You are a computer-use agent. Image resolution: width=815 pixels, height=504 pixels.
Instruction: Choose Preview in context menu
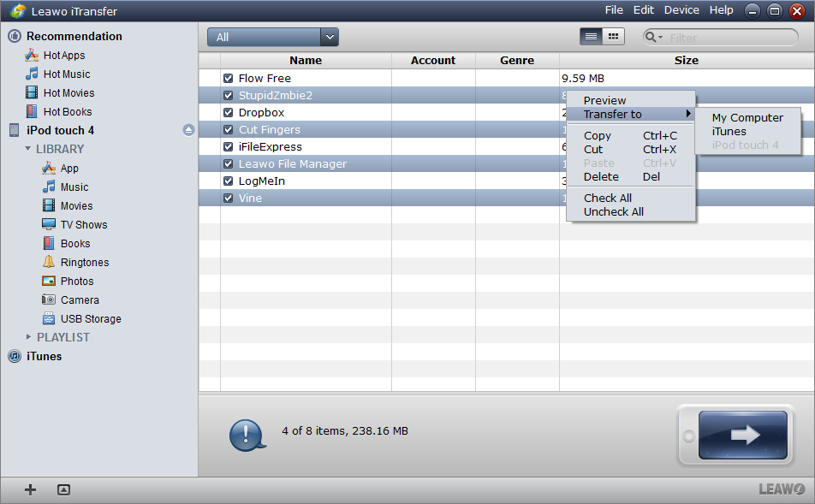(631, 100)
